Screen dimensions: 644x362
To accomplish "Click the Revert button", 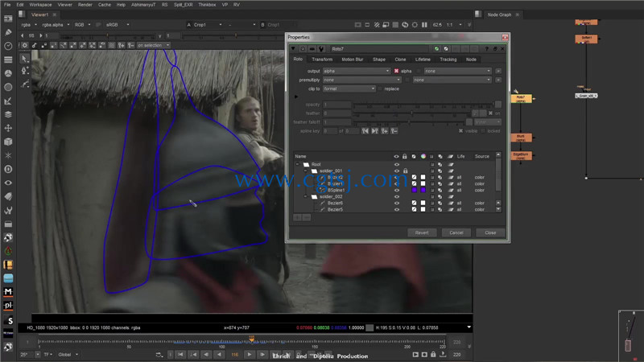I will [x=422, y=232].
